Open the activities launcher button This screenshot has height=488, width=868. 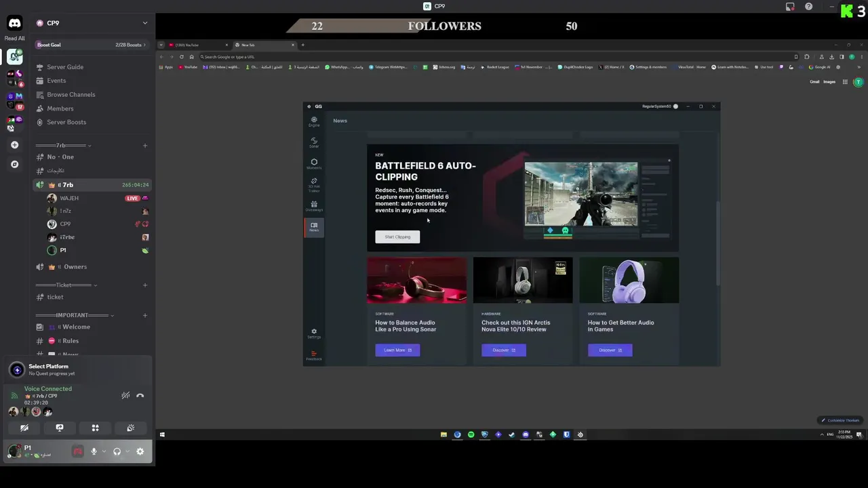click(95, 428)
